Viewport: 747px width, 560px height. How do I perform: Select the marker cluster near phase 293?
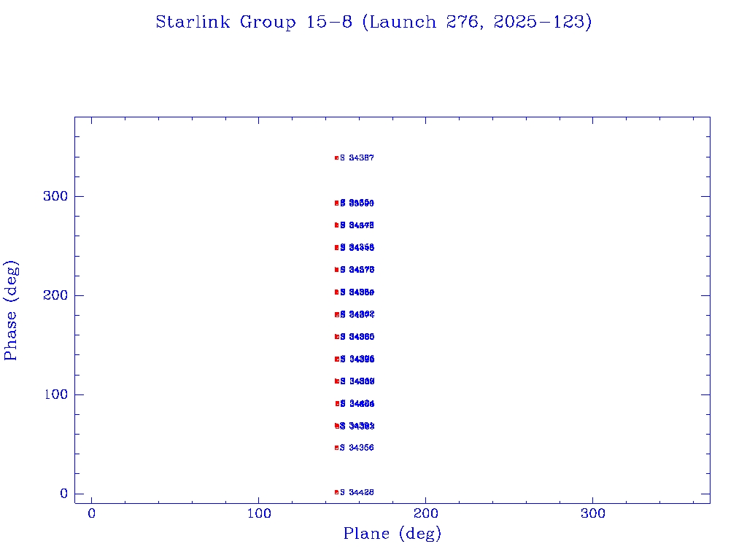click(x=336, y=203)
